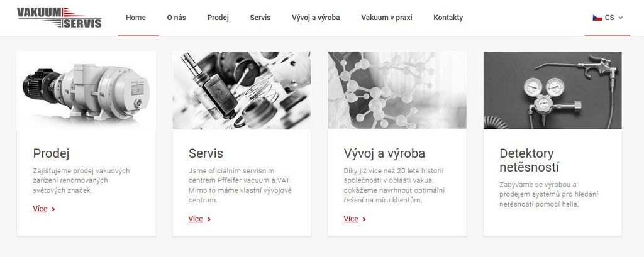644x257 pixels.
Task: Click the Servis parts image
Action: pos(241,90)
